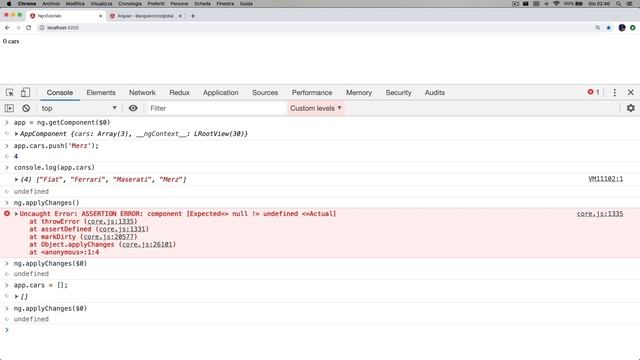Clear the console with the block icon

pos(26,108)
